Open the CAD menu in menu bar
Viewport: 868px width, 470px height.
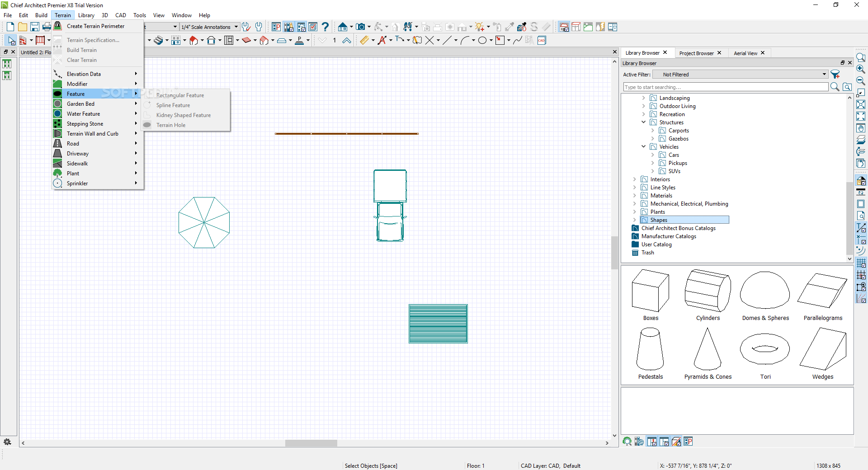120,15
